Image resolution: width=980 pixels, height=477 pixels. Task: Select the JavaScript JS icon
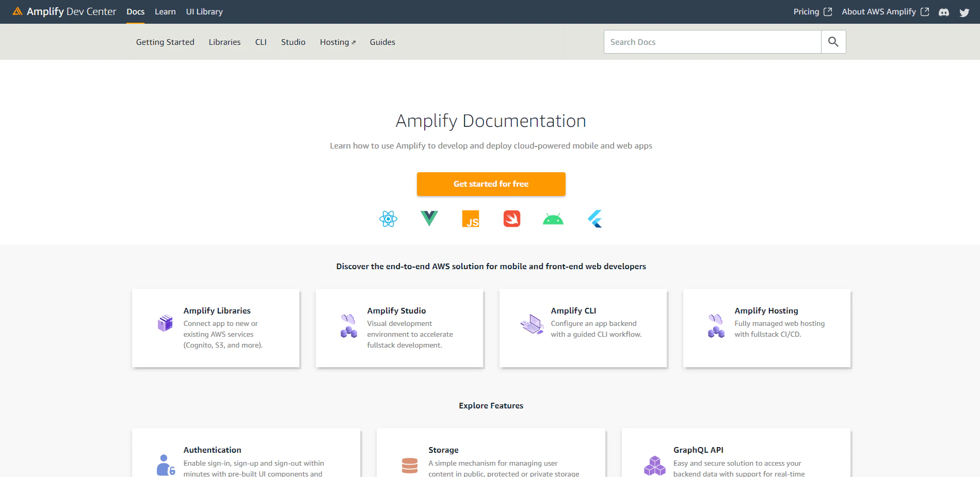[x=471, y=219]
